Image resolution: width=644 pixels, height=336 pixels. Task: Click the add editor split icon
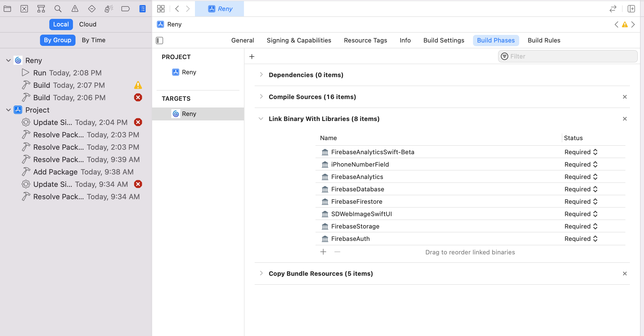631,9
